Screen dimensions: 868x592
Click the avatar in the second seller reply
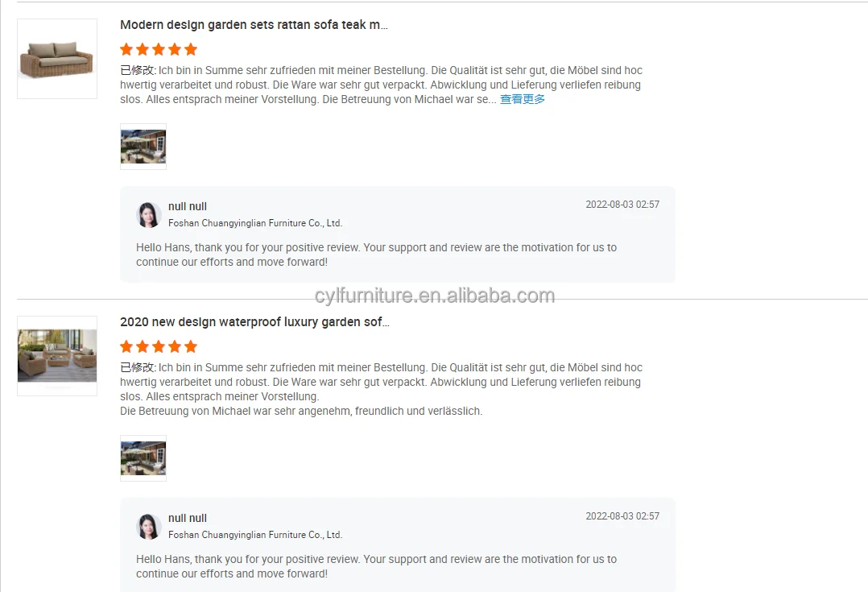pyautogui.click(x=148, y=527)
